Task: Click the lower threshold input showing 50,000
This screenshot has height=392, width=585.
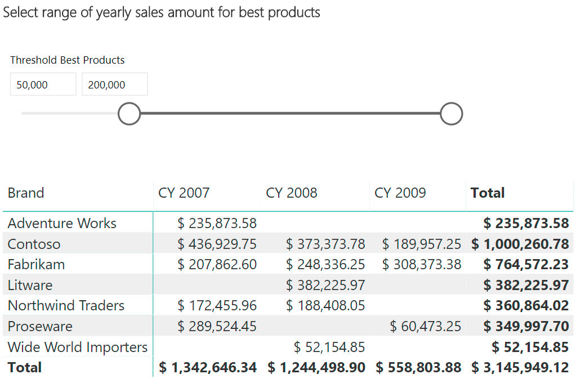Action: [x=43, y=84]
